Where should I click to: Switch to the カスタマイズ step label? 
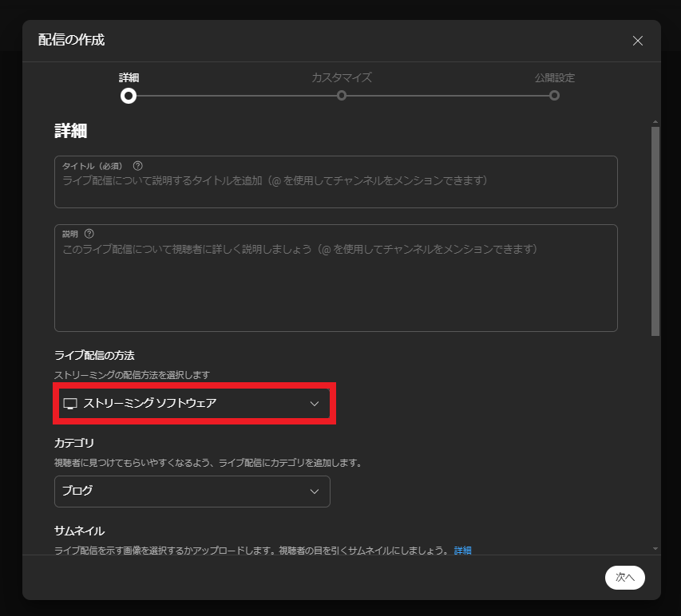342,78
